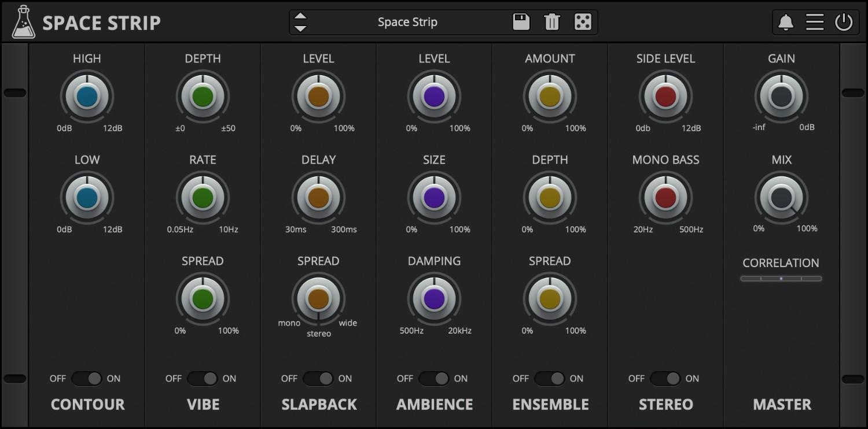This screenshot has width=868, height=429.
Task: Click the flask logo next to SPACE STRIP
Action: point(23,21)
